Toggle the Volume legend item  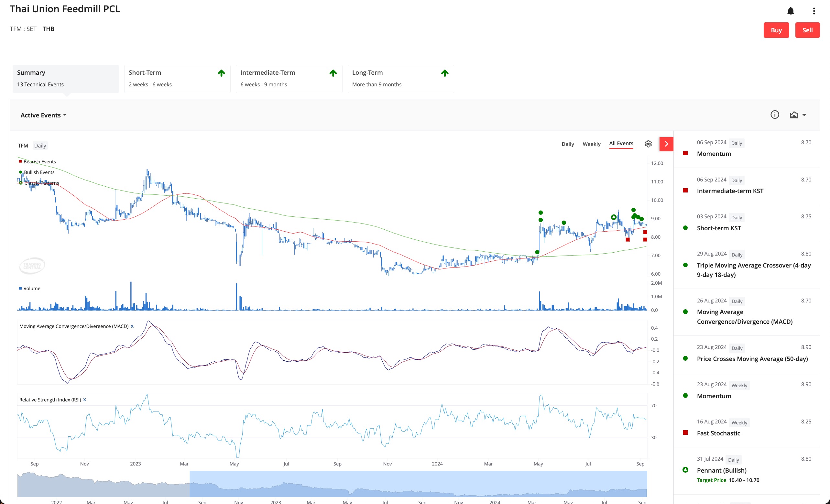30,288
